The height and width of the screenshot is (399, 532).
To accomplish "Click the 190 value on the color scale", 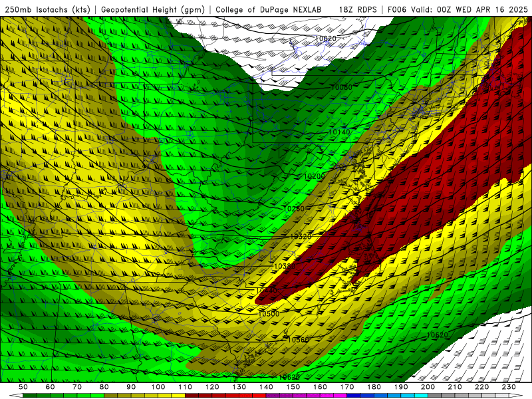I will (x=401, y=387).
